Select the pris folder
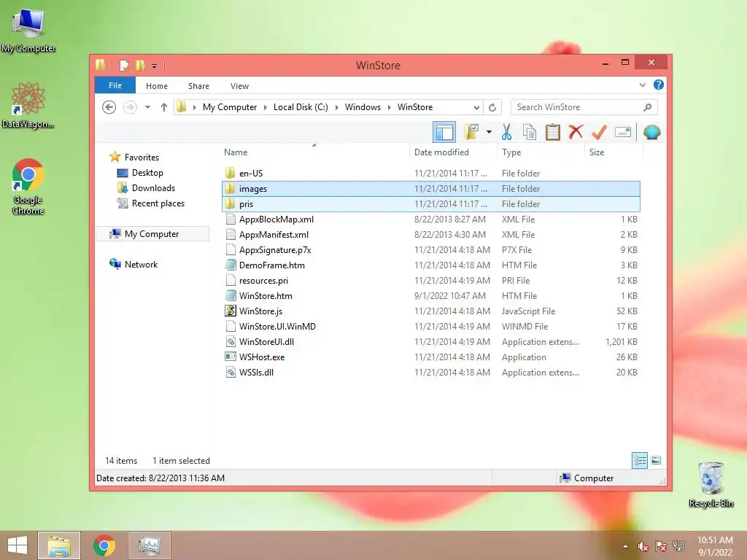 [430, 204]
